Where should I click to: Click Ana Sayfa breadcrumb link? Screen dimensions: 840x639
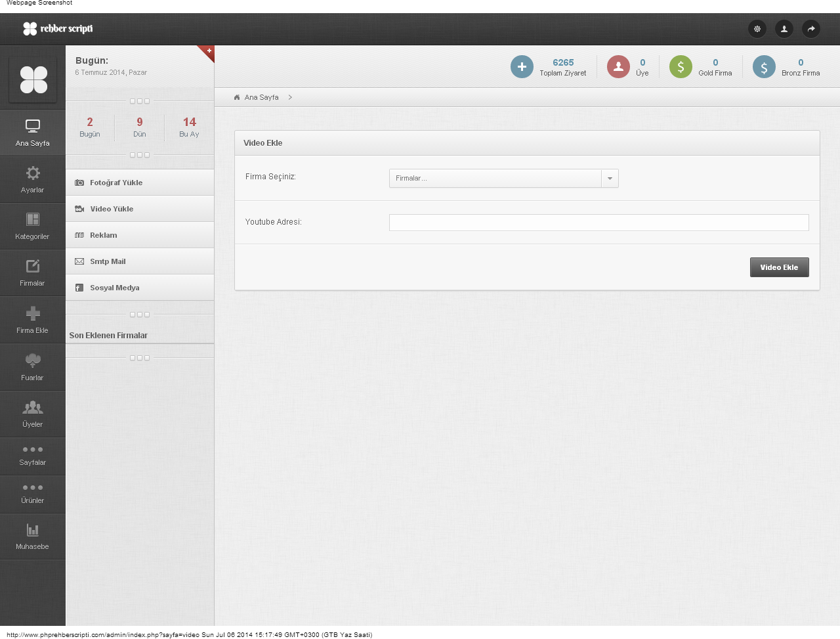261,97
